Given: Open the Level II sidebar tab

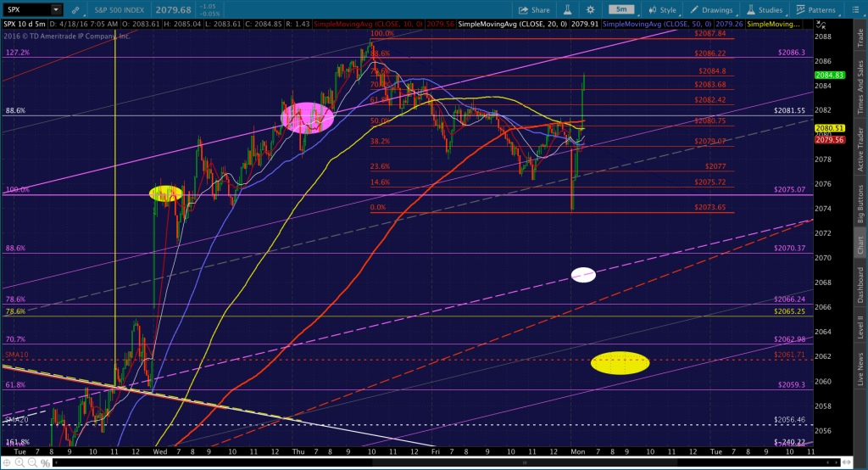Looking at the screenshot, I should pos(860,327).
